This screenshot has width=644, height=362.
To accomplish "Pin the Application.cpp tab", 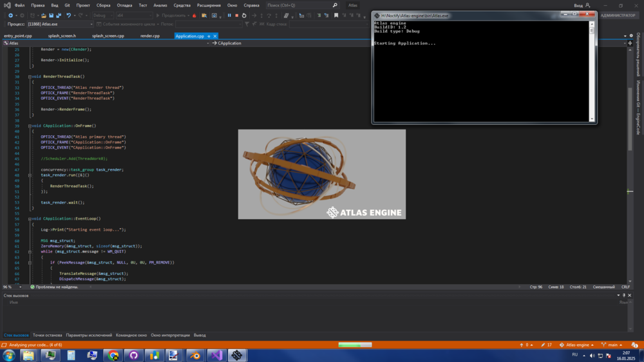I will tap(209, 36).
